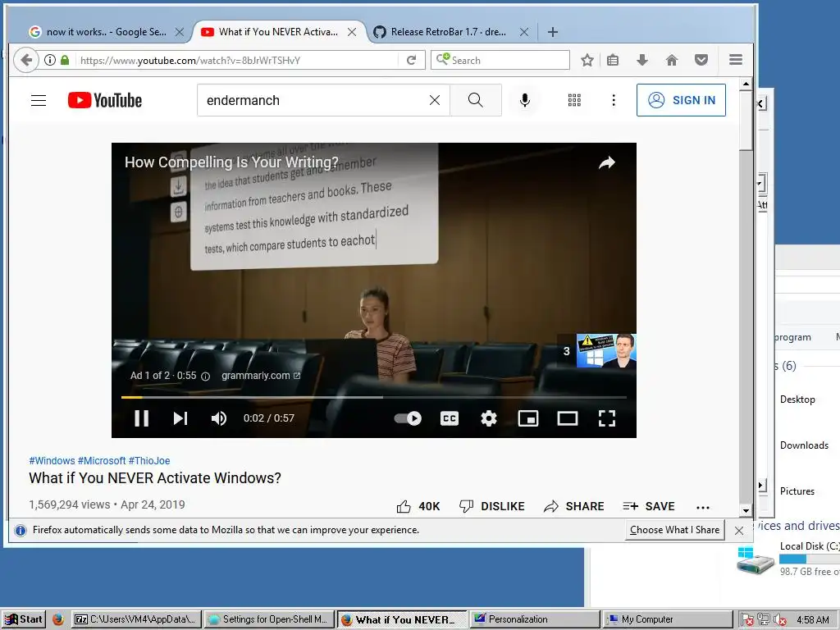Screen dimensions: 840x630
Task: Open Firefox downloads arrow
Action: click(x=642, y=60)
